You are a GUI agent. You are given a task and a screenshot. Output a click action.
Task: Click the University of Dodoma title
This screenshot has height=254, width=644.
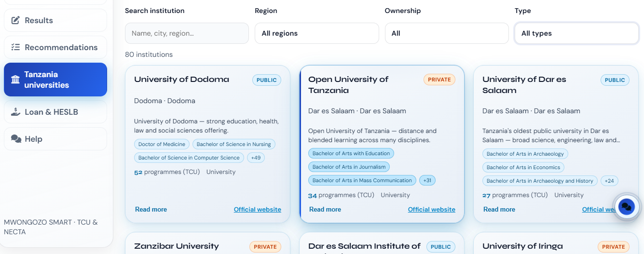tap(181, 79)
